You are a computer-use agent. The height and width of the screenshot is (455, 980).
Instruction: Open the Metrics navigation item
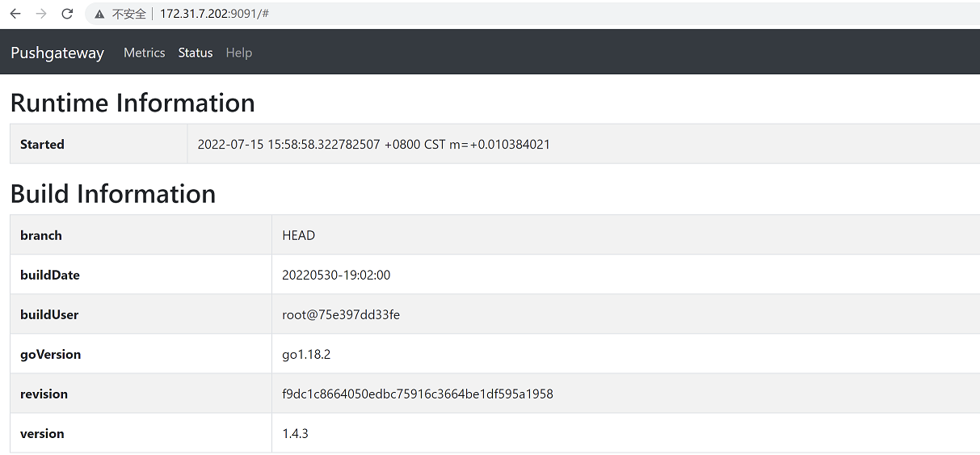(x=144, y=53)
